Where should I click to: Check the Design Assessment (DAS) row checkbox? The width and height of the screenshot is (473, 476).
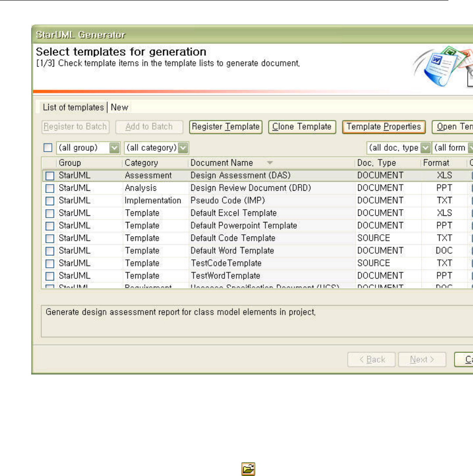(50, 175)
